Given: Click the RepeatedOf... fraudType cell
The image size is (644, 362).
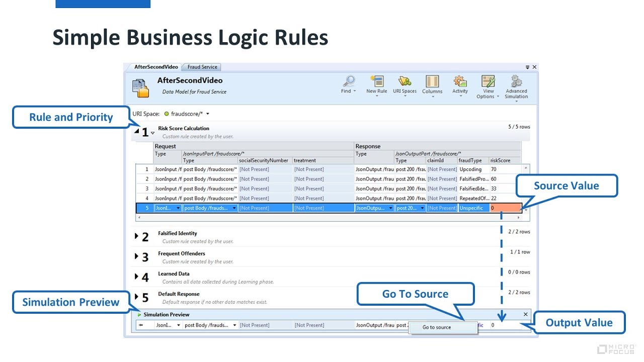Looking at the screenshot, I should pos(473,198).
